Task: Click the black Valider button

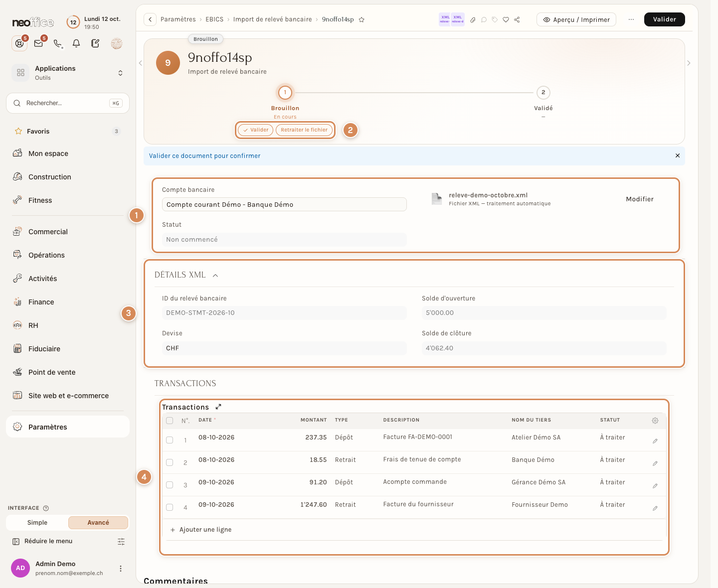Action: 664,19
